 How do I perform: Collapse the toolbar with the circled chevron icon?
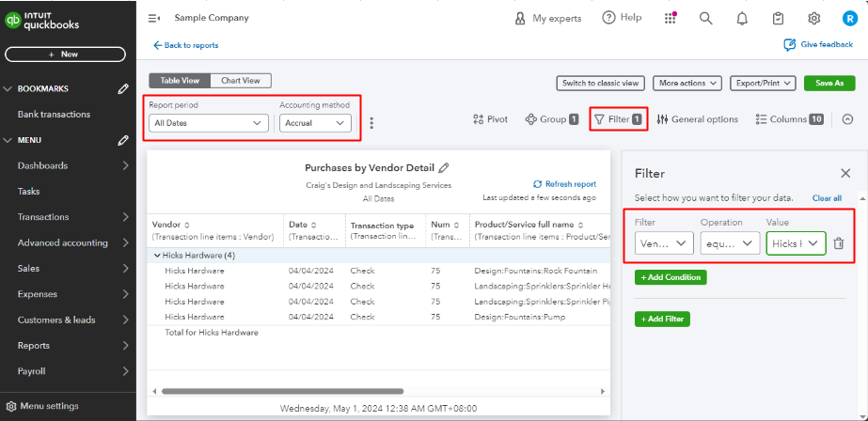coord(847,119)
